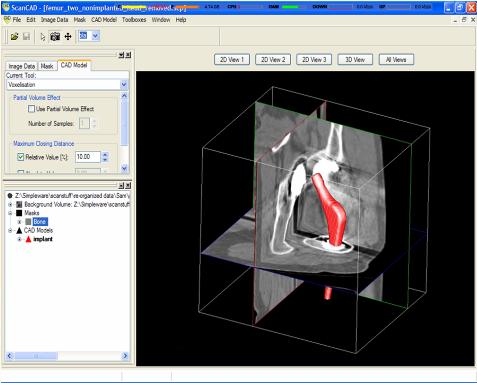This screenshot has width=477, height=383.
Task: Select the move crosshair tool
Action: tap(68, 36)
